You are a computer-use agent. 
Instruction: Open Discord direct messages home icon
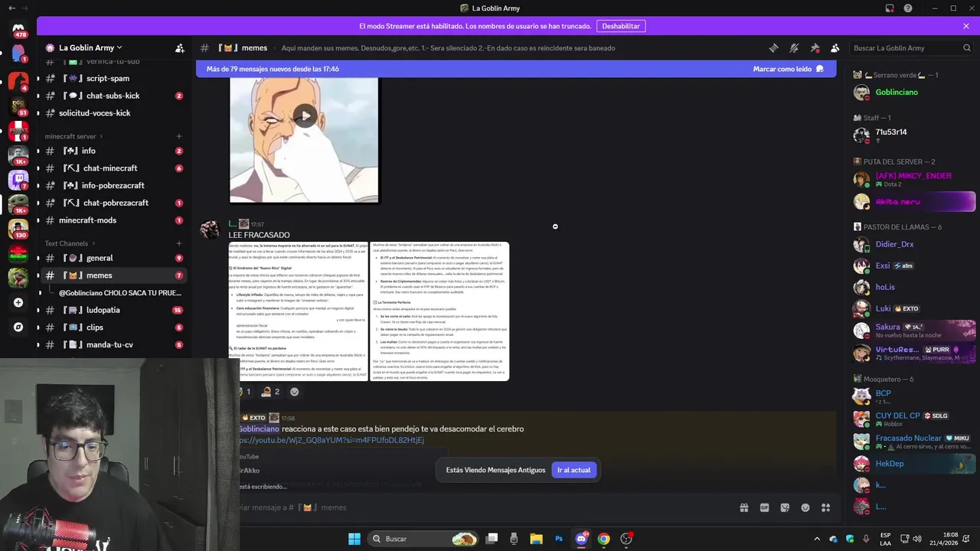point(18,30)
